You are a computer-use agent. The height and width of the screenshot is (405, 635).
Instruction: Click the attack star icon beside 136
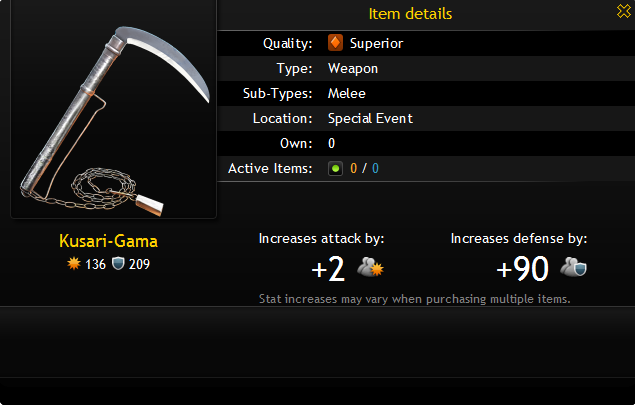[74, 264]
